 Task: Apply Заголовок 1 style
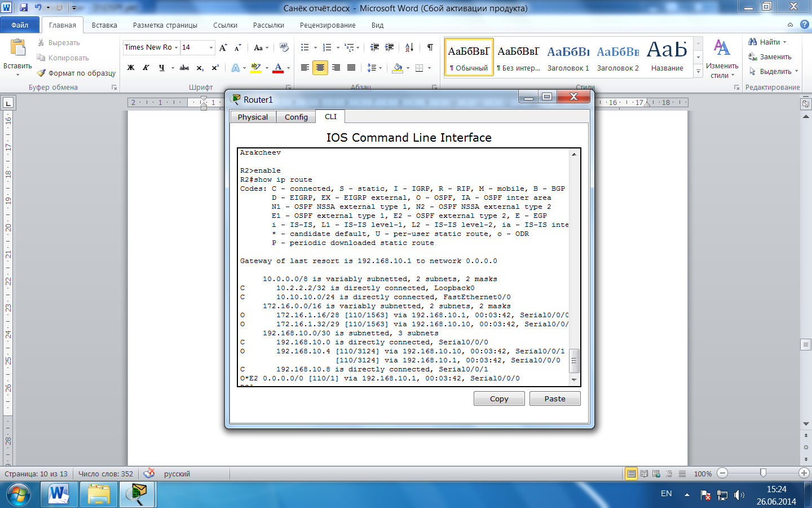[568, 57]
